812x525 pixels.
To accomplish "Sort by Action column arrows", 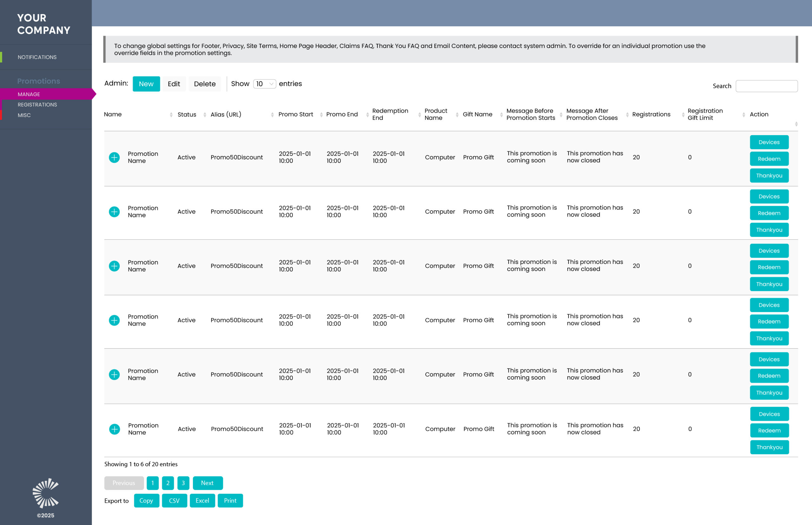I will click(796, 124).
